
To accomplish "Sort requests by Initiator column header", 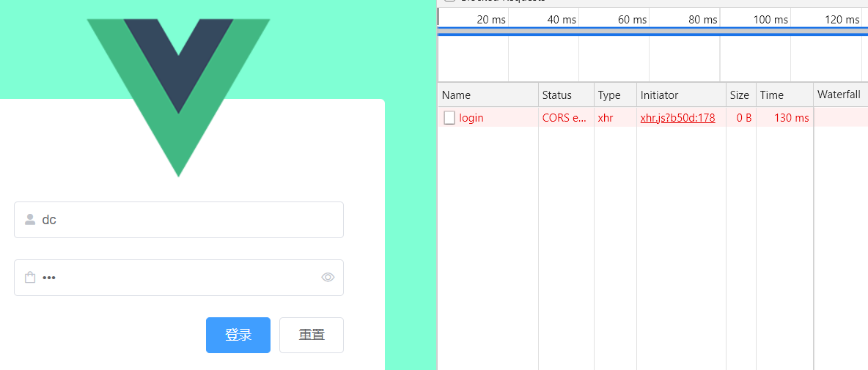I will [682, 95].
